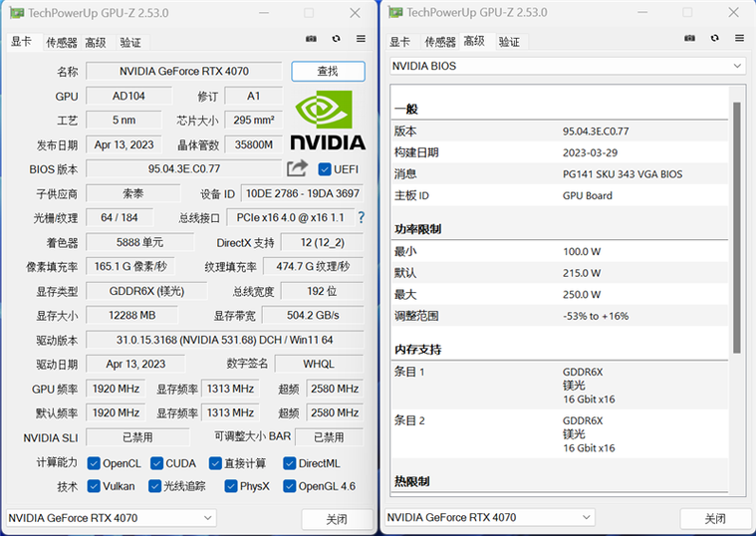This screenshot has width=756, height=536.
Task: Select 显卡 tab in left window
Action: [x=21, y=42]
